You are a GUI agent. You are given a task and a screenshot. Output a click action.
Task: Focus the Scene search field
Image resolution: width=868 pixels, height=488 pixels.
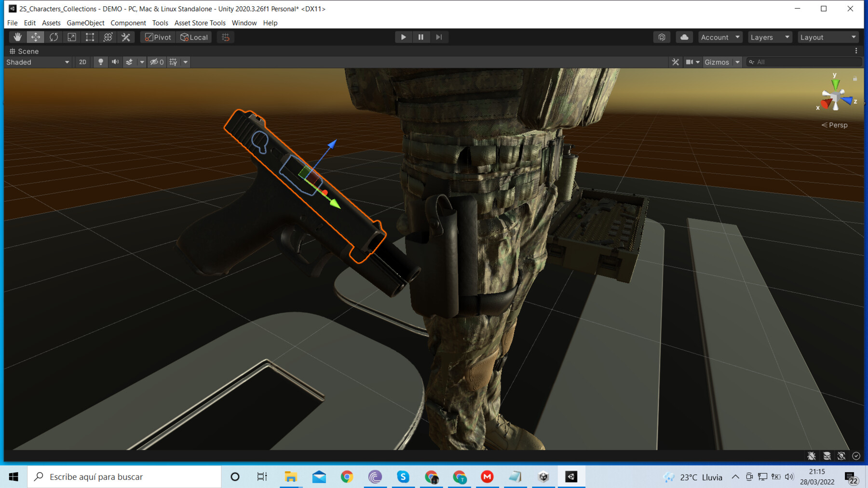click(803, 62)
